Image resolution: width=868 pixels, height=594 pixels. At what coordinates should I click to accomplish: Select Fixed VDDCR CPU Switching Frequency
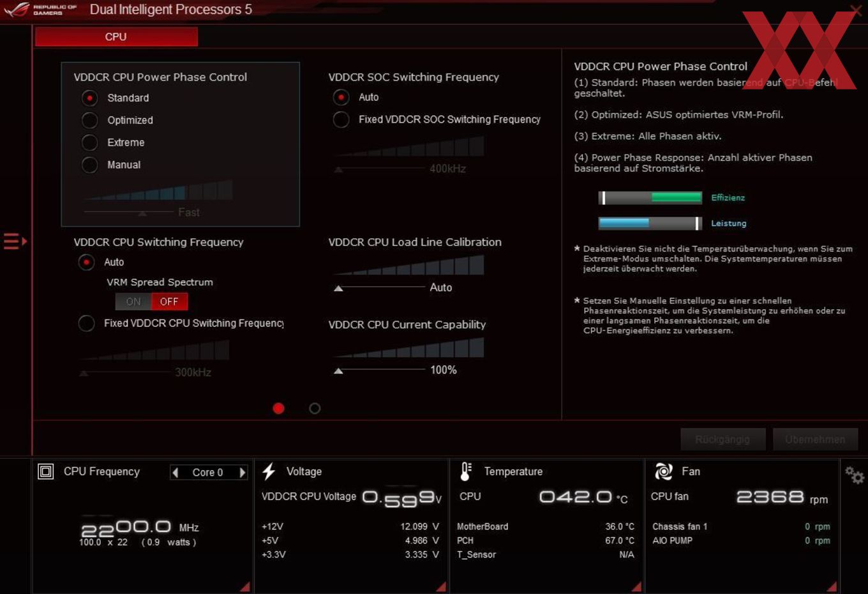click(x=86, y=323)
